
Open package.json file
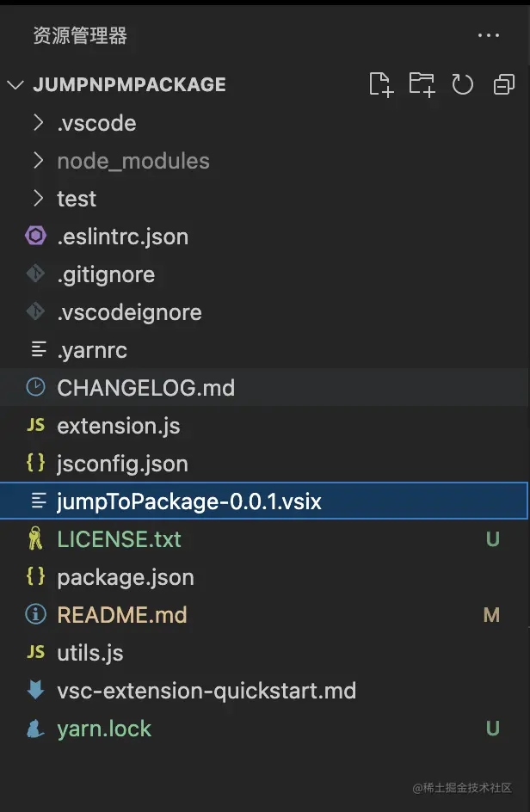coord(265,577)
